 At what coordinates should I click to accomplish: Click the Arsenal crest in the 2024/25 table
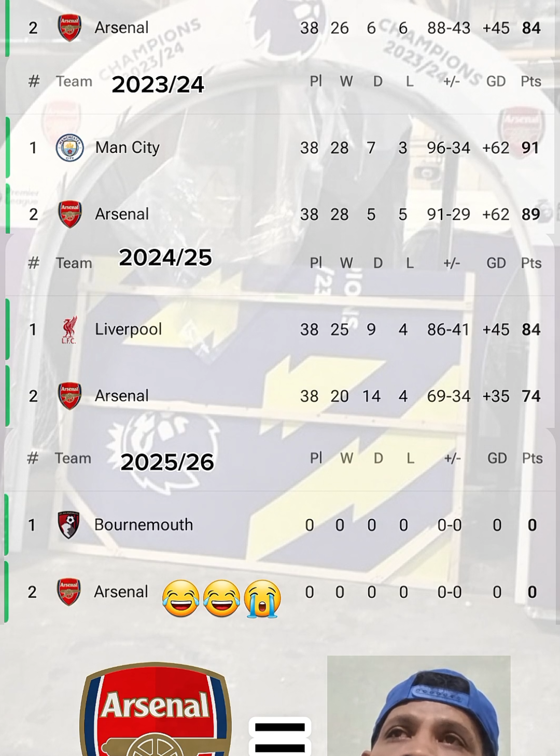71,395
